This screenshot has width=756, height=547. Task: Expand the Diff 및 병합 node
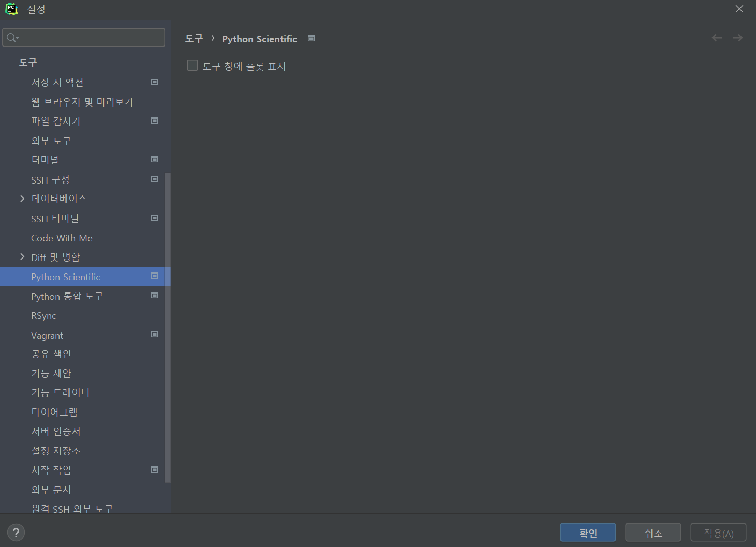22,257
